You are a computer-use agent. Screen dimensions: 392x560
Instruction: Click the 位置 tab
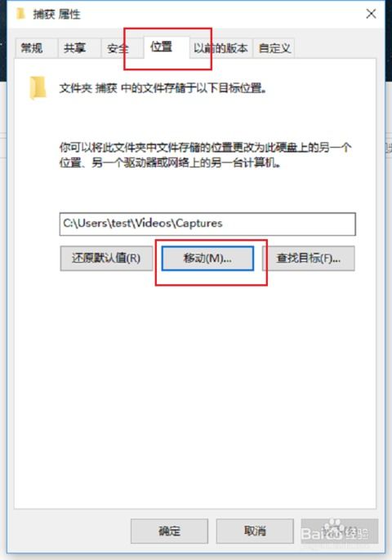pyautogui.click(x=162, y=47)
